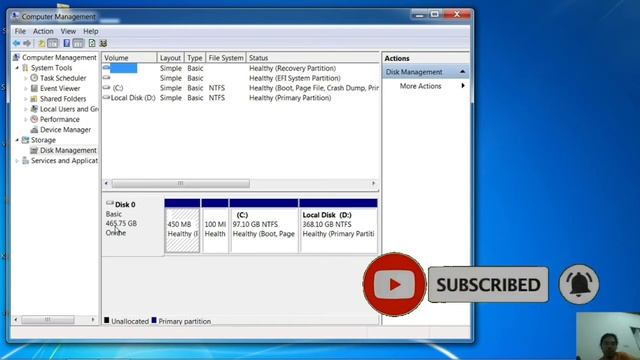Image resolution: width=640 pixels, height=360 pixels.
Task: Click the blue Primary partition legend swatch
Action: 154,320
